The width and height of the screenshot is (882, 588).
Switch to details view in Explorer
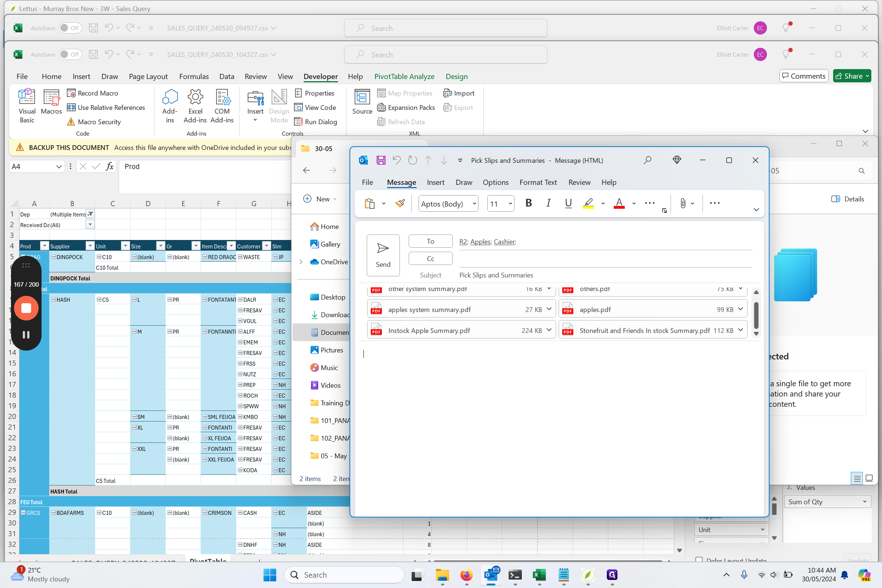857,478
